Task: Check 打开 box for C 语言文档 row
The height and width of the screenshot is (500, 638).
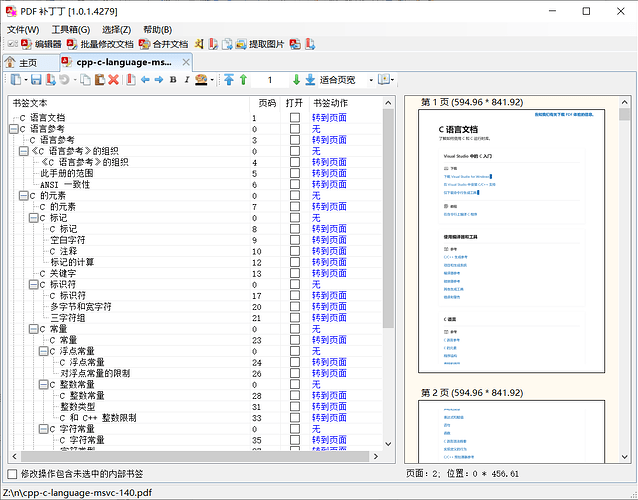Action: click(x=295, y=118)
